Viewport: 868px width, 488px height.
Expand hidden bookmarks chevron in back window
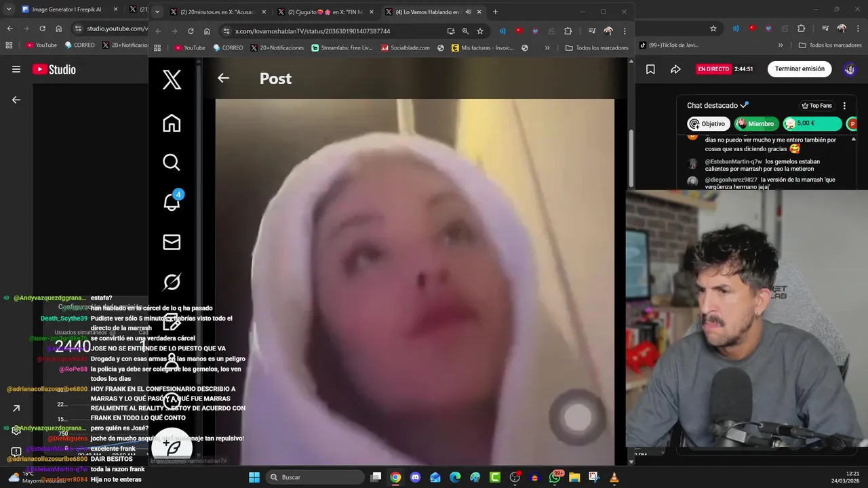click(x=781, y=45)
